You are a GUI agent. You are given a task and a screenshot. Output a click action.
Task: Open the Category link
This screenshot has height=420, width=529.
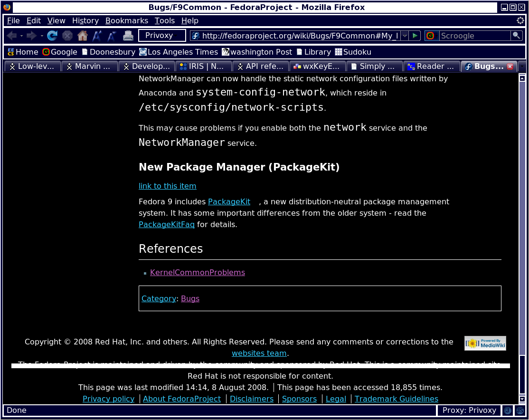click(x=159, y=298)
